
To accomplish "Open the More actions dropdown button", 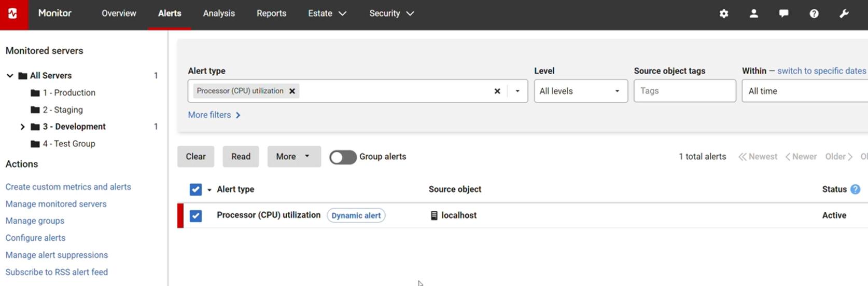I will point(293,157).
